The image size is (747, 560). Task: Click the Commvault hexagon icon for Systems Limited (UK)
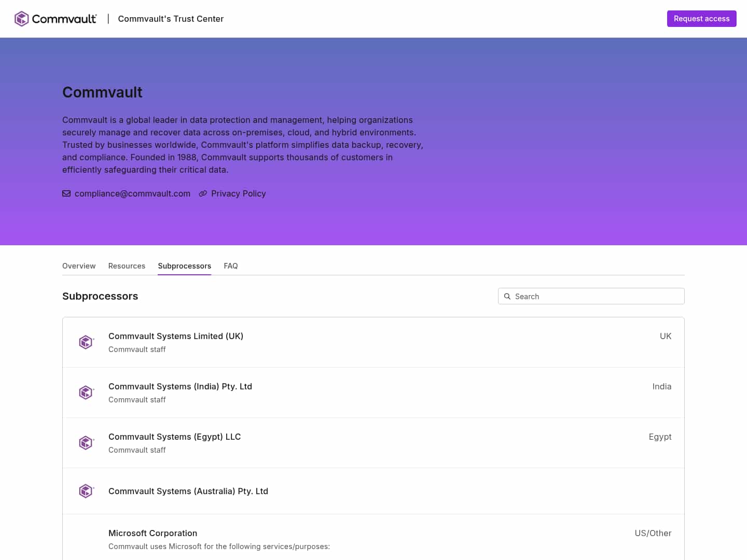[86, 342]
